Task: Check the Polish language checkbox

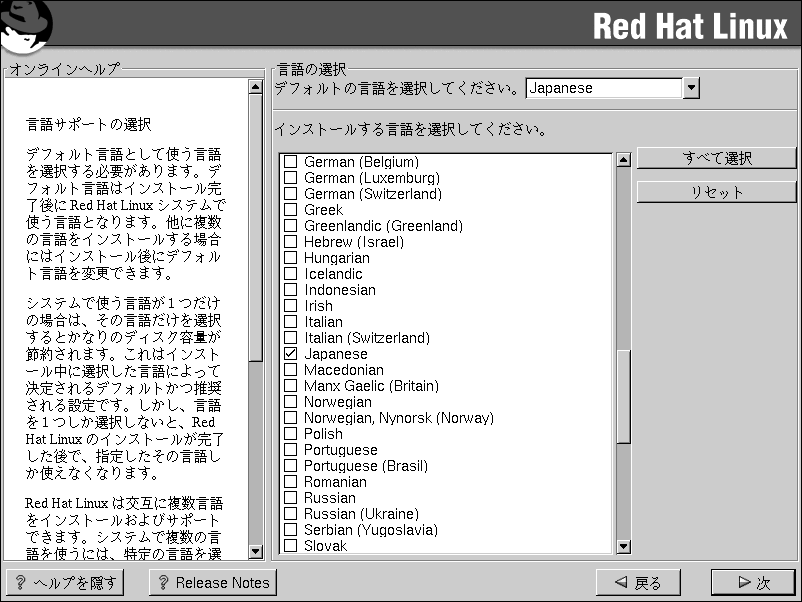Action: [x=291, y=434]
